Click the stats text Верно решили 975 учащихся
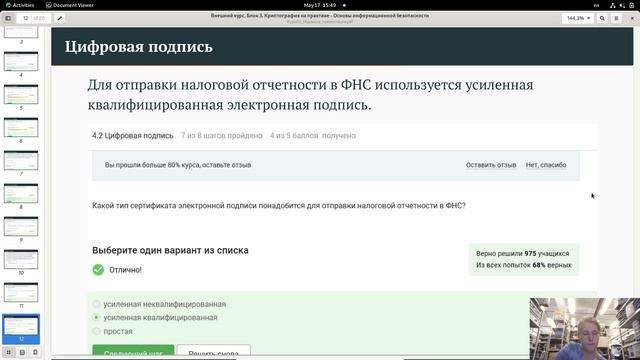 point(522,253)
